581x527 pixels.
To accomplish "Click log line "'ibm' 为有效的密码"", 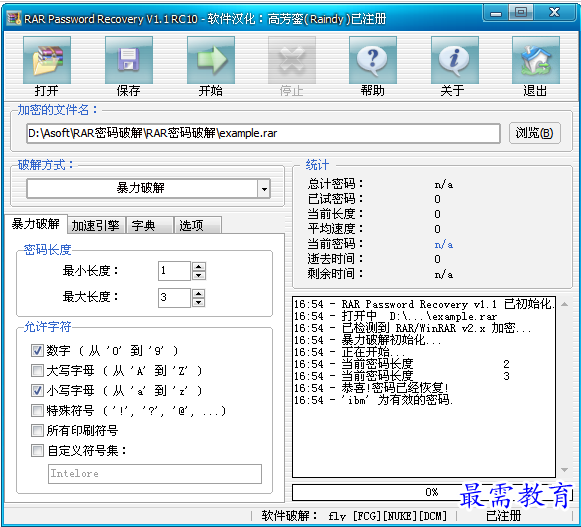I will (x=373, y=400).
